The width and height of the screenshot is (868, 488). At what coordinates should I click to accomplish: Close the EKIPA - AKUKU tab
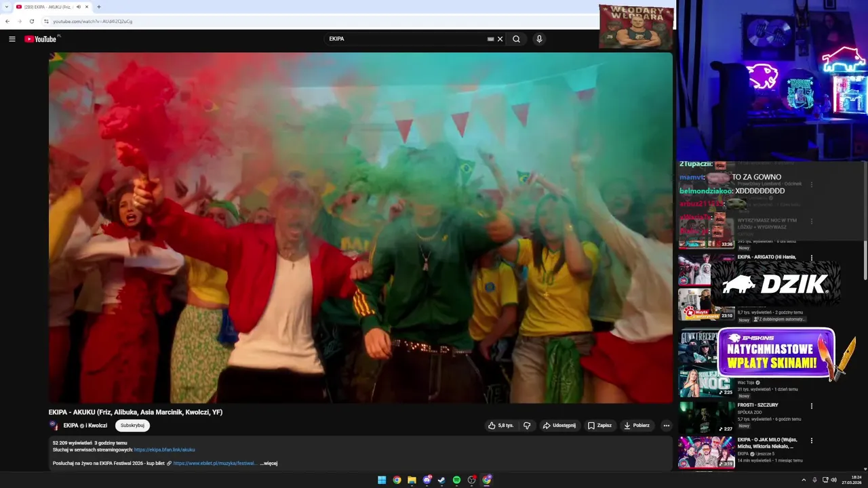(87, 7)
